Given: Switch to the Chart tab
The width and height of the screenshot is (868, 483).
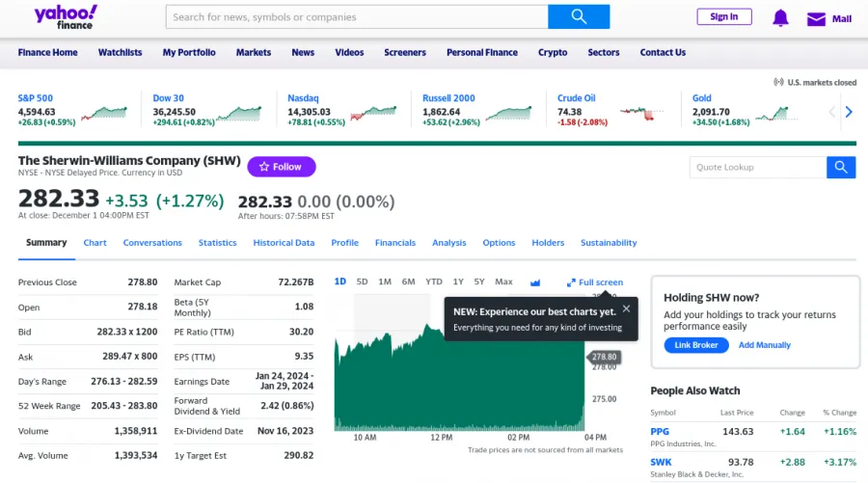Looking at the screenshot, I should point(95,243).
